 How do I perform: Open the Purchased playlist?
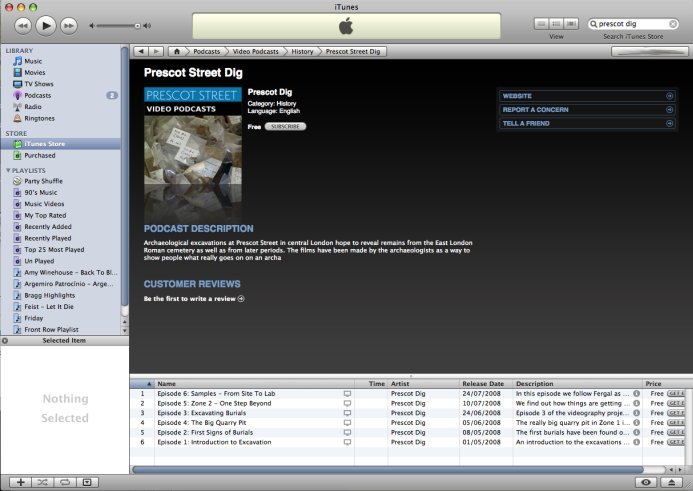pos(40,156)
